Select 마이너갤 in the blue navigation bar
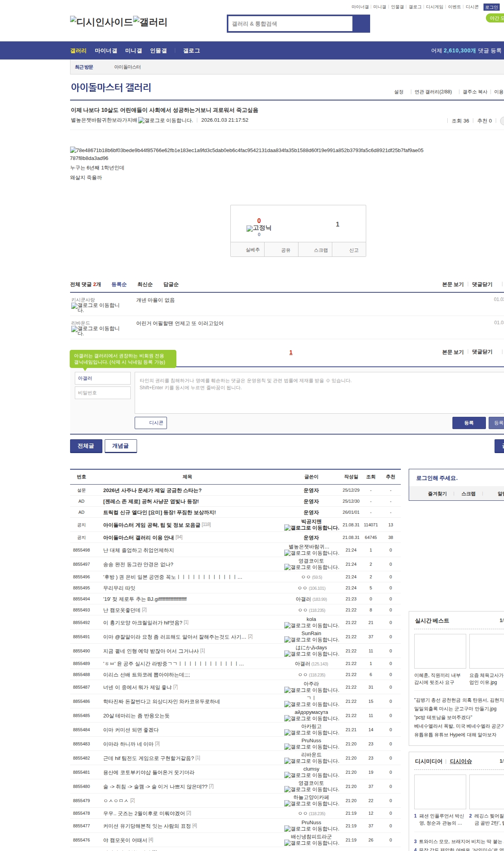 tap(106, 51)
